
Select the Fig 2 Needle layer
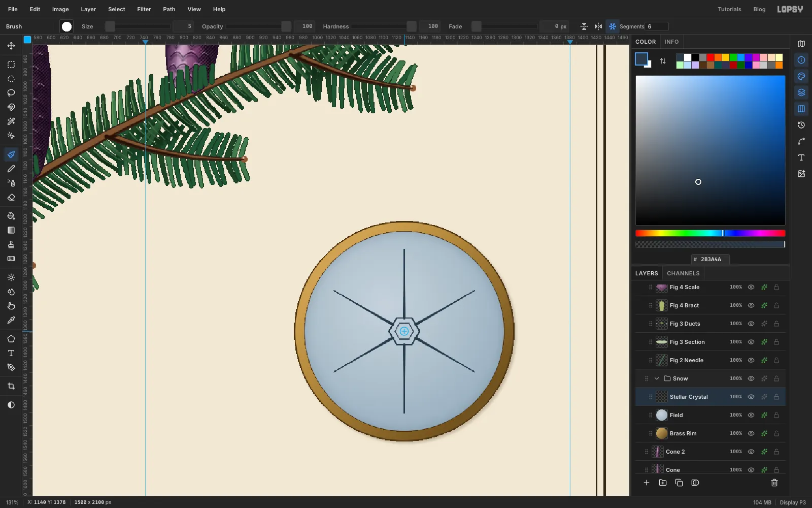[710, 360]
